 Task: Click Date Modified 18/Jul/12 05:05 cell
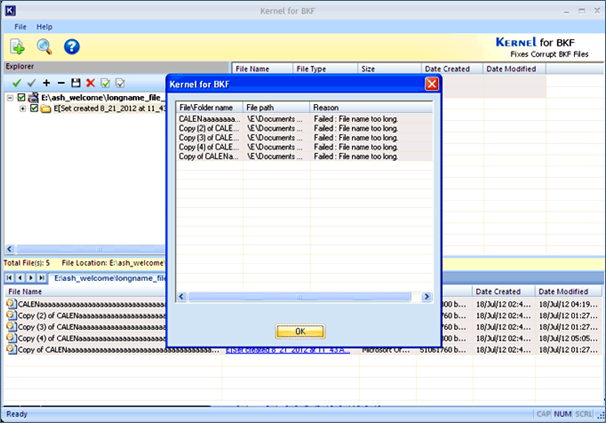(x=568, y=338)
